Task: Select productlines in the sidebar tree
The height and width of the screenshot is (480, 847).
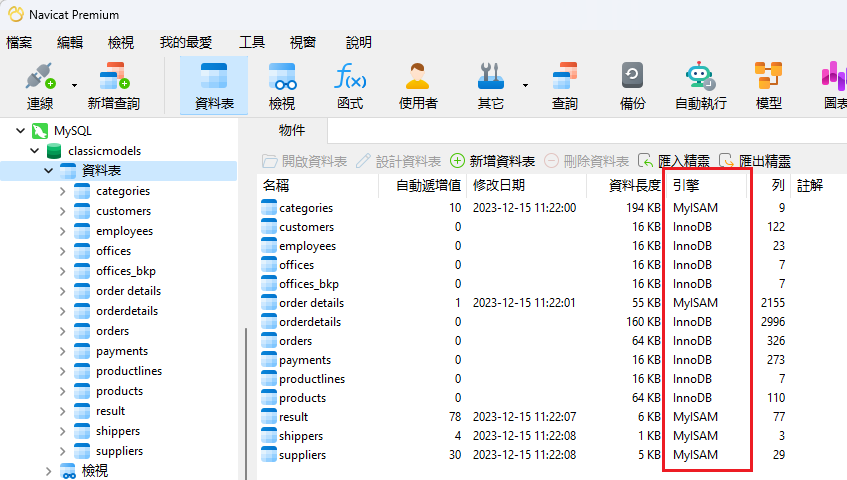Action: click(x=129, y=371)
